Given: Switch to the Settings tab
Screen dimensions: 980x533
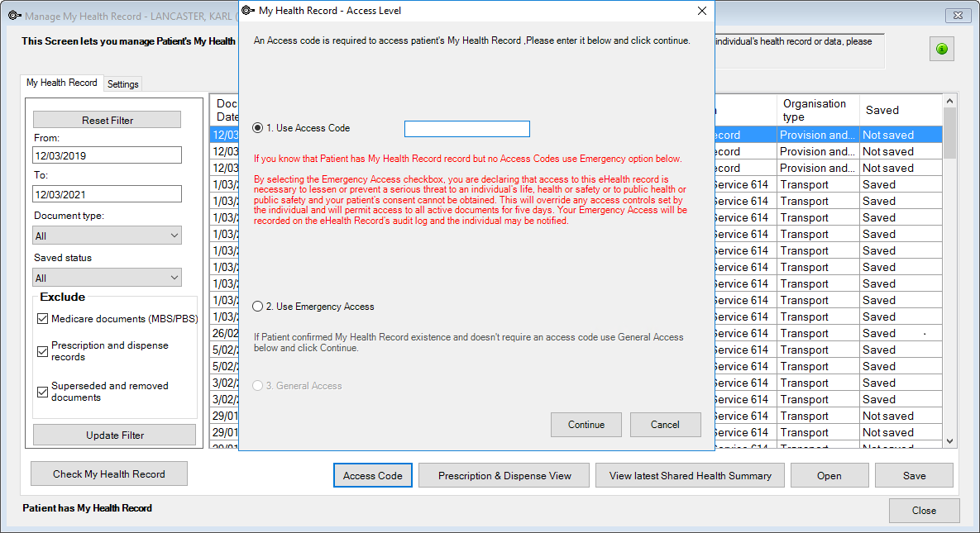Looking at the screenshot, I should point(122,84).
